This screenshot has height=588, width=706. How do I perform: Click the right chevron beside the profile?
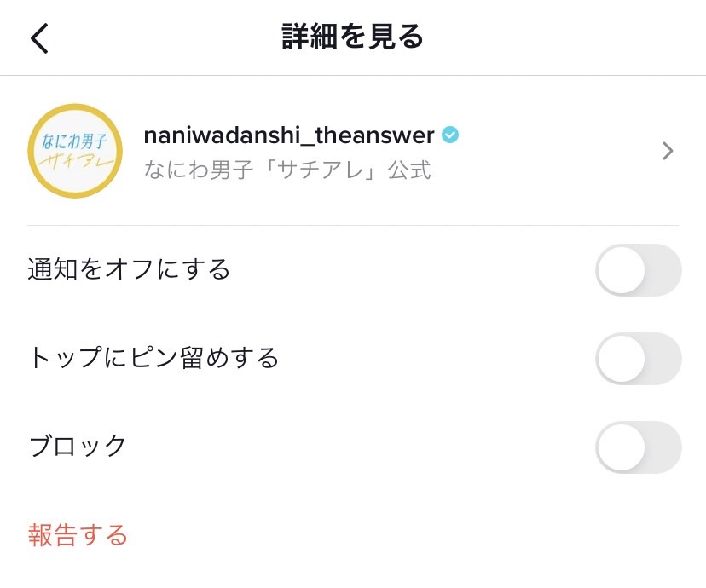point(668,152)
